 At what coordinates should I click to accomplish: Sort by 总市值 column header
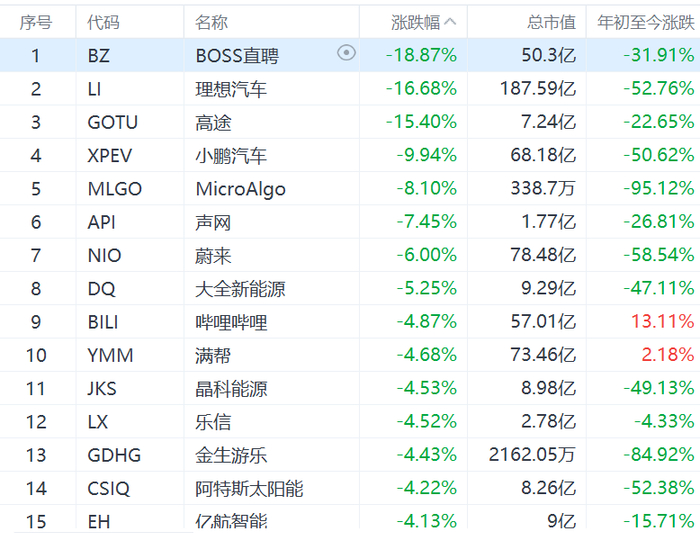[x=551, y=22]
